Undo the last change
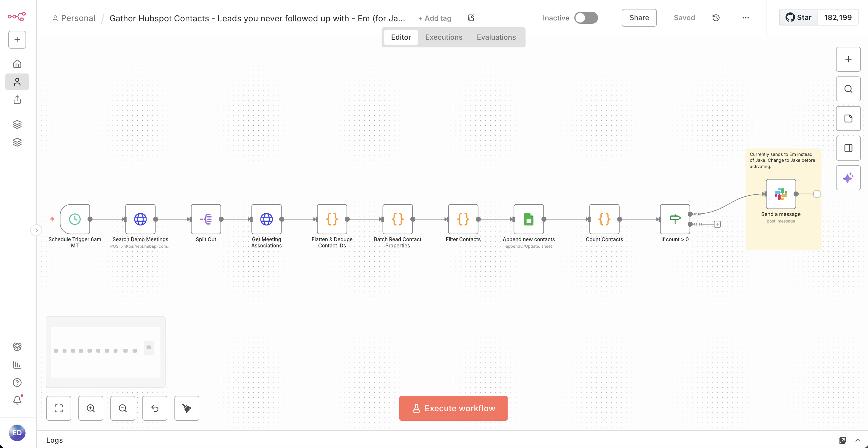Viewport: 868px width, 448px height. (x=155, y=408)
